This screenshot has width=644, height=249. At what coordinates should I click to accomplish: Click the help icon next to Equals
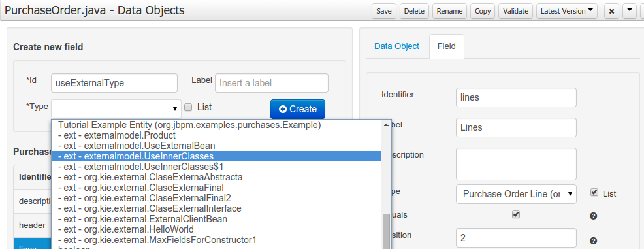pyautogui.click(x=593, y=216)
